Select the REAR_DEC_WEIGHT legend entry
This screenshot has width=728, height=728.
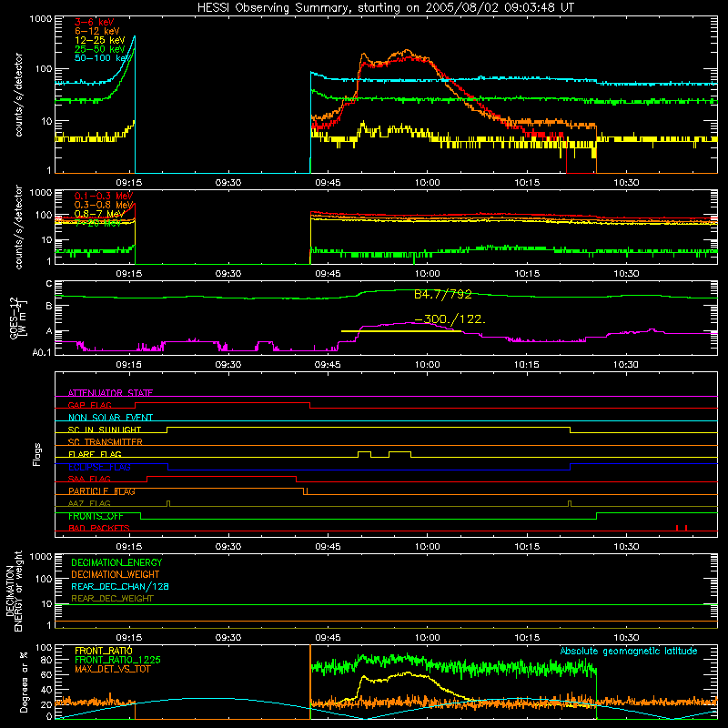tap(112, 599)
